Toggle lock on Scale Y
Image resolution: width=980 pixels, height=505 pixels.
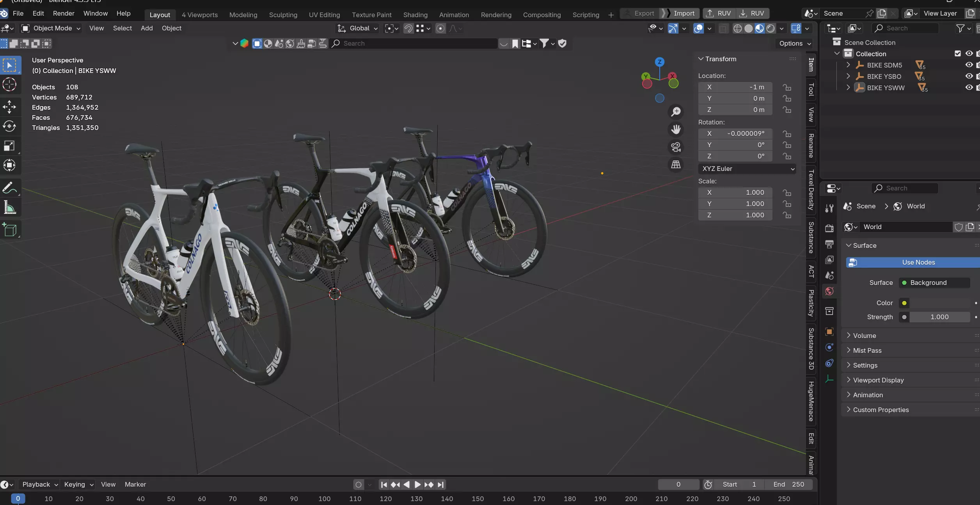[787, 204]
